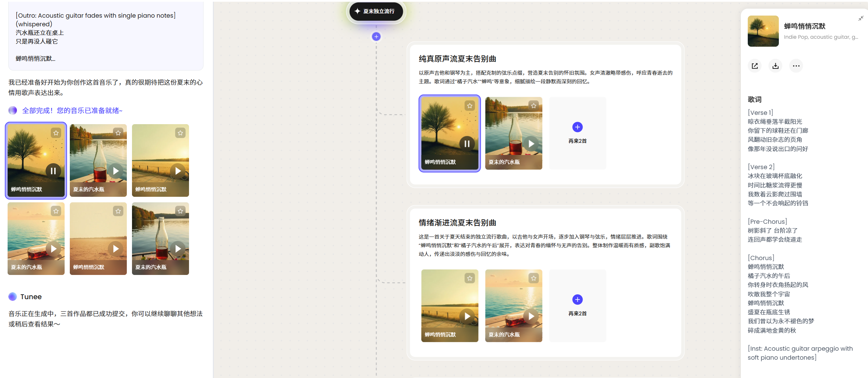Star the sideways bottle 夏末的汽水瓶 in chat

pyautogui.click(x=56, y=211)
